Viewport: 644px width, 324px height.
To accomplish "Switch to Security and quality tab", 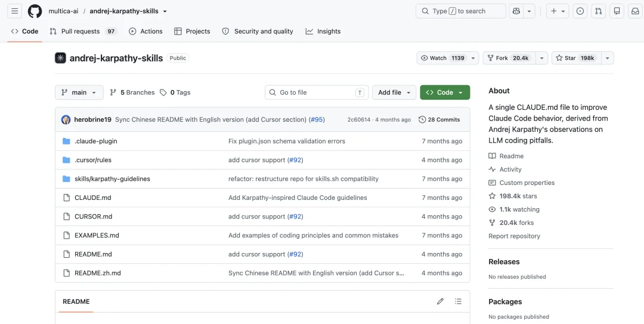I will pos(258,31).
